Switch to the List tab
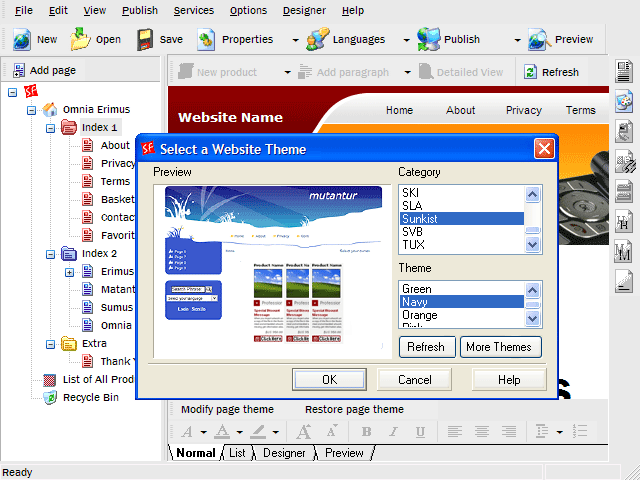Image resolution: width=640 pixels, height=480 pixels. 237,453
